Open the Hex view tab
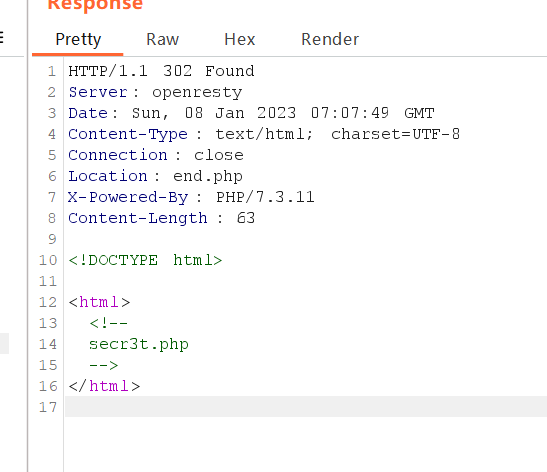The height and width of the screenshot is (472, 547). tap(240, 39)
